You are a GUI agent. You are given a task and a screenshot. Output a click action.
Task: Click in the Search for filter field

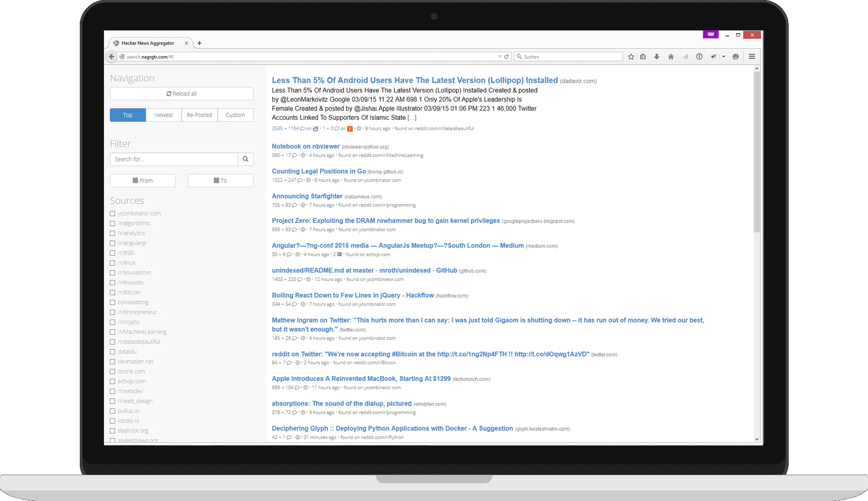[174, 159]
